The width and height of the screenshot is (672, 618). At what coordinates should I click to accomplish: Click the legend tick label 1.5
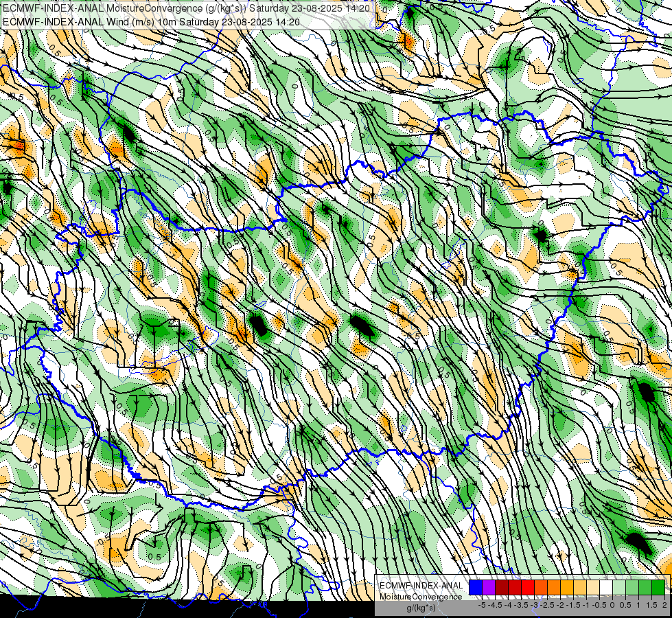[651, 605]
